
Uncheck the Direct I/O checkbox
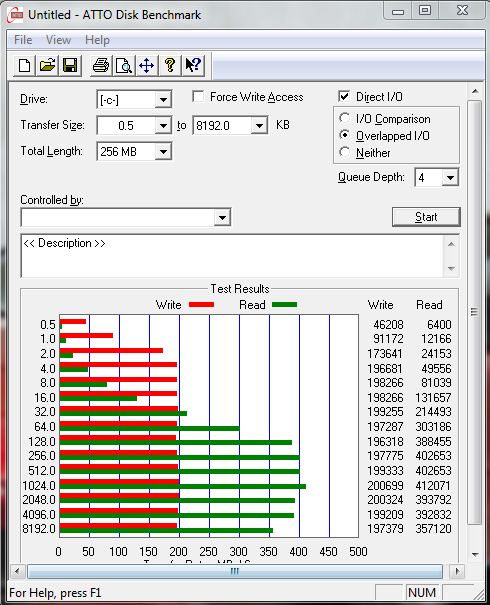click(344, 96)
